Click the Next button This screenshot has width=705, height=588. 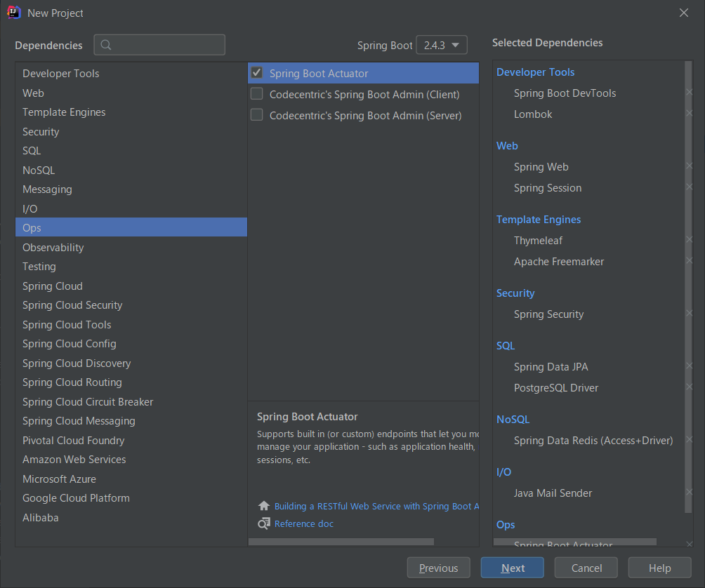[512, 568]
